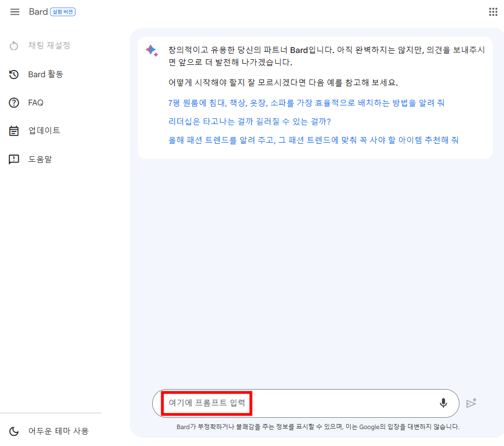Click the Bard sparkle logo in message
This screenshot has width=504, height=446.
tap(152, 51)
